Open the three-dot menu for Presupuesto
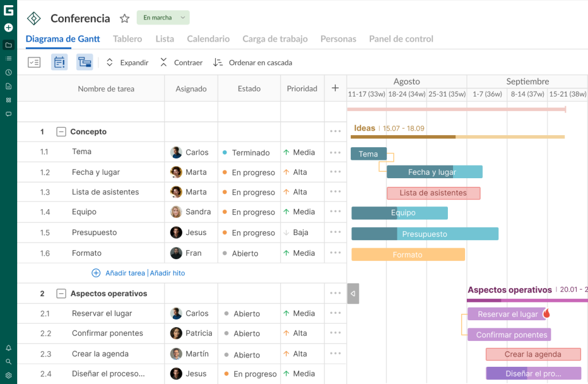The image size is (588, 384). [x=335, y=233]
